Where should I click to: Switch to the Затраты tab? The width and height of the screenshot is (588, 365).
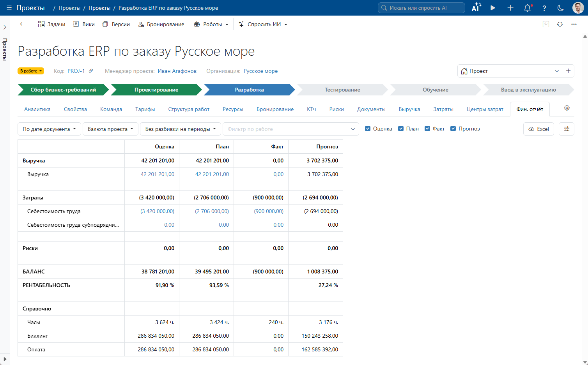[443, 109]
